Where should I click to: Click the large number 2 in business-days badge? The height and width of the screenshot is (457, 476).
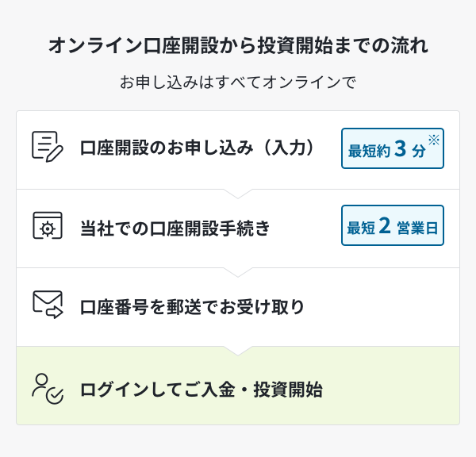[385, 225]
